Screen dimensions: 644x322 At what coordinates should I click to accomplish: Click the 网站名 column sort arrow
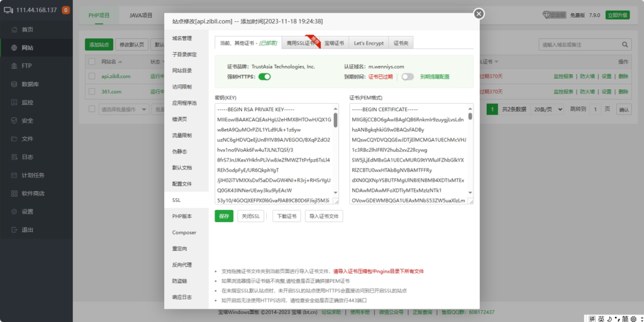click(x=120, y=62)
